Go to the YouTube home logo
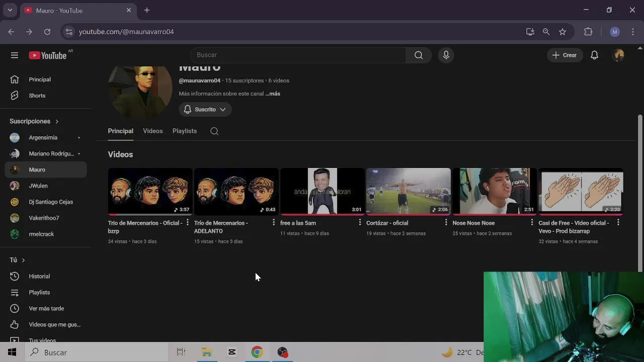The height and width of the screenshot is (362, 644). pos(48,55)
